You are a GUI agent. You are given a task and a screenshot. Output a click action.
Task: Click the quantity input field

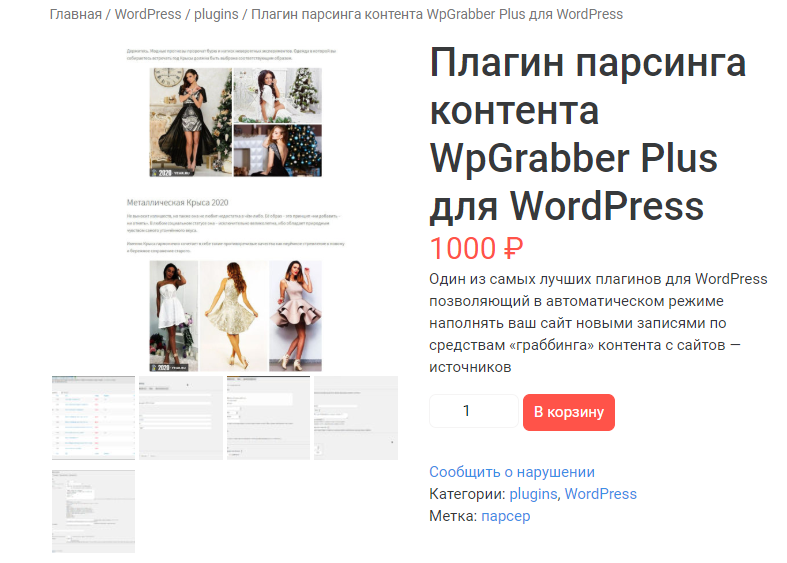(473, 411)
